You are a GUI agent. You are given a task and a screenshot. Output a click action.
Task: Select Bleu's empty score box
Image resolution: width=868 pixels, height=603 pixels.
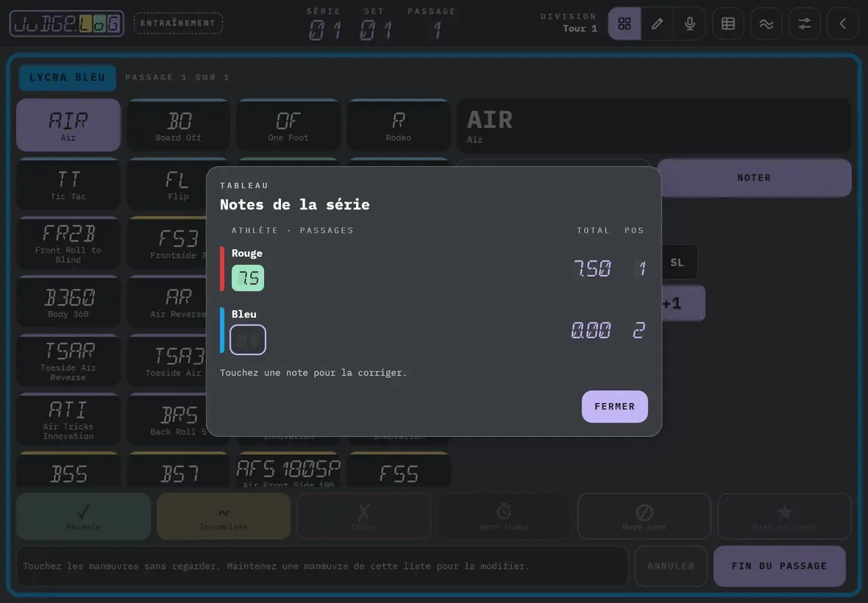click(x=247, y=339)
